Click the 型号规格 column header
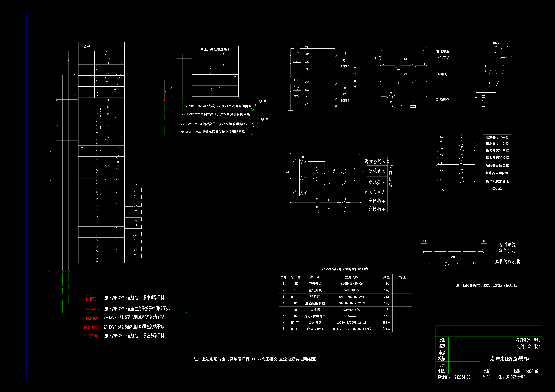This screenshot has height=392, width=555. click(x=352, y=277)
